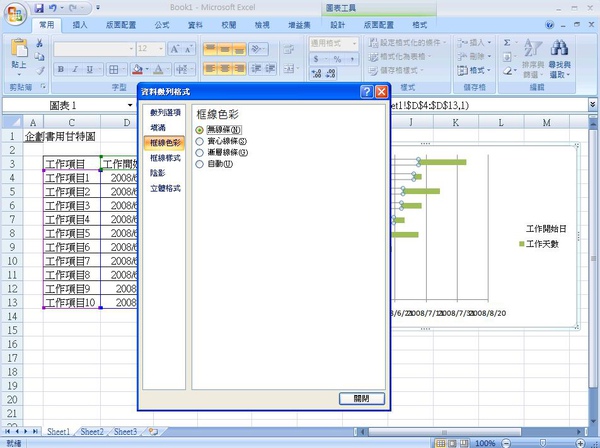Click the AutoSum sigma icon
The image size is (600, 448).
tap(507, 42)
